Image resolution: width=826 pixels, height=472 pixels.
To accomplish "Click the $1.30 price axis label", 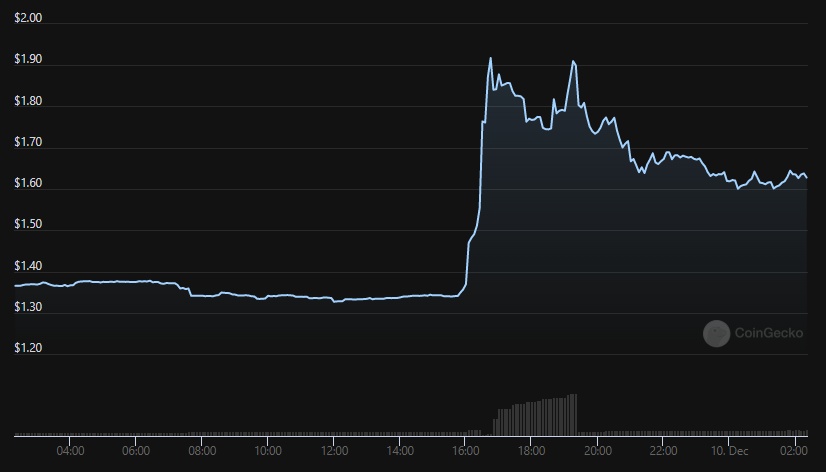I will pyautogui.click(x=28, y=307).
